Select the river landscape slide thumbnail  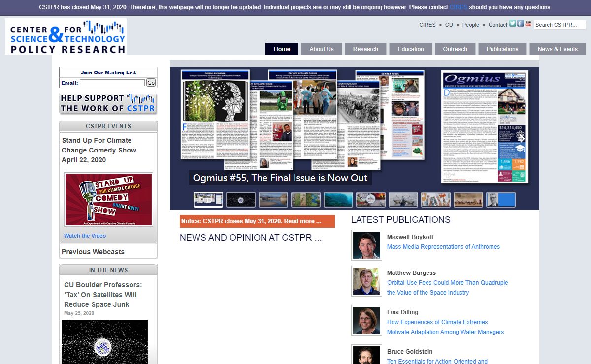273,200
